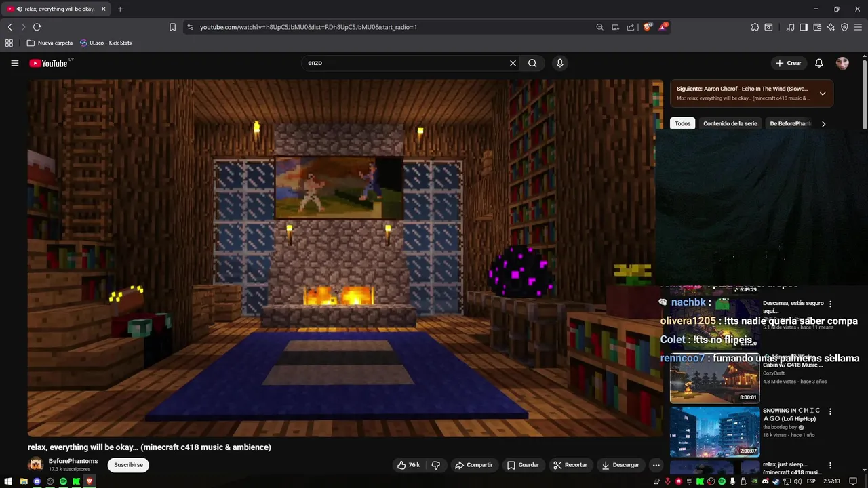This screenshot has height=488, width=868.
Task: Select the Contenido de la serie chip
Action: click(x=730, y=123)
